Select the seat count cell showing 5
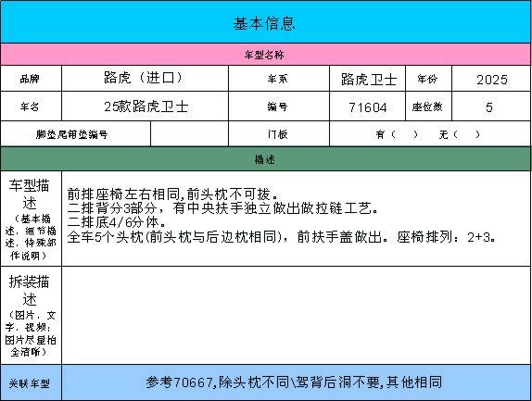This screenshot has width=532, height=401. 491,107
